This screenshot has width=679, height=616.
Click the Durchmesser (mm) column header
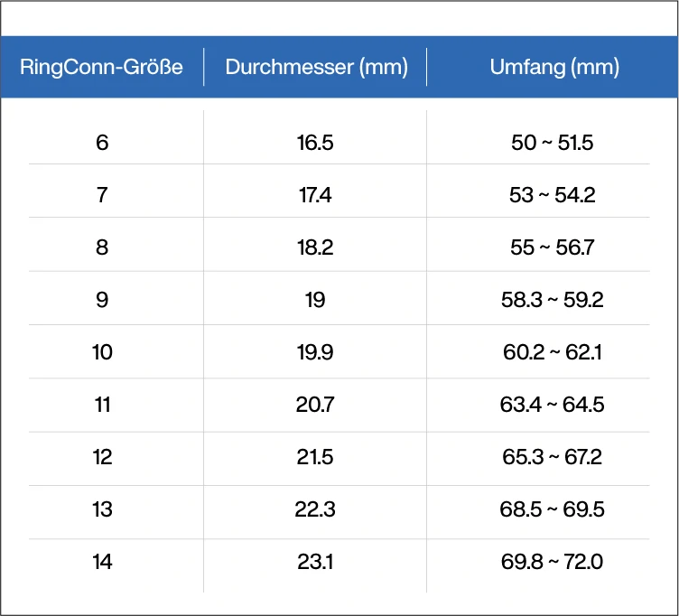[x=315, y=67]
